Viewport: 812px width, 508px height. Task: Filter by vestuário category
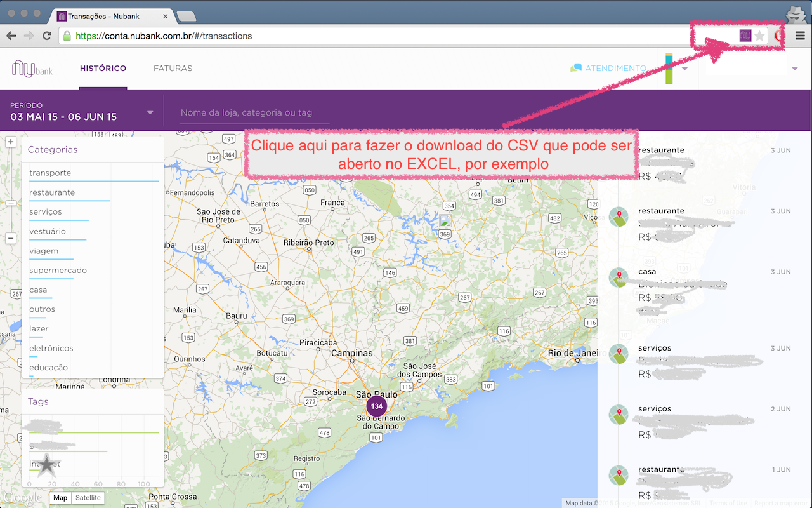pyautogui.click(x=48, y=231)
